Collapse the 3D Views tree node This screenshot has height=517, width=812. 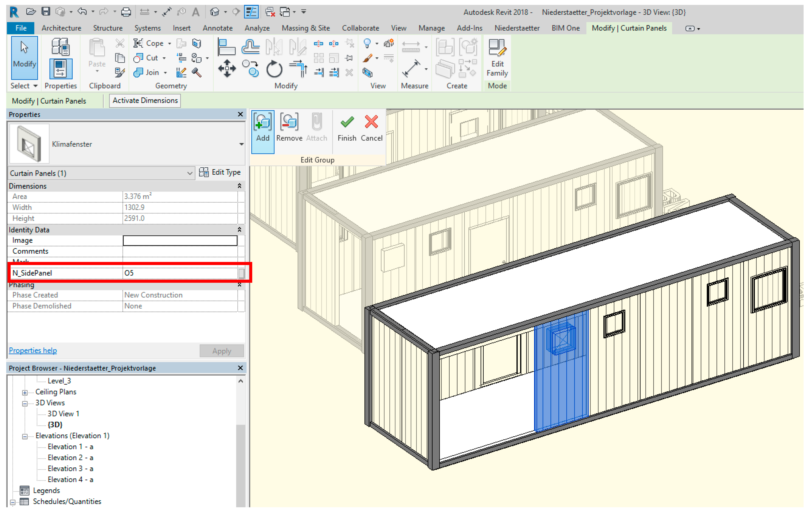coord(25,404)
